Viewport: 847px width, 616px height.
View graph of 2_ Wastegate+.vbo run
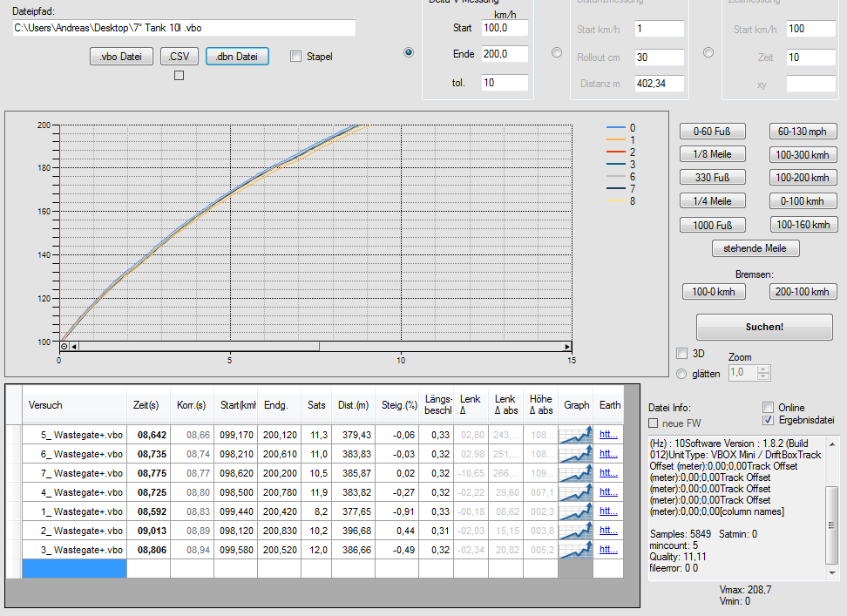(x=576, y=530)
